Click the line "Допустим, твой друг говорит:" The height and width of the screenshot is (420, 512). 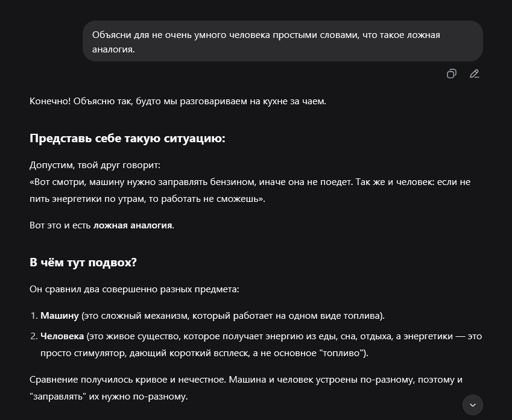click(x=95, y=165)
